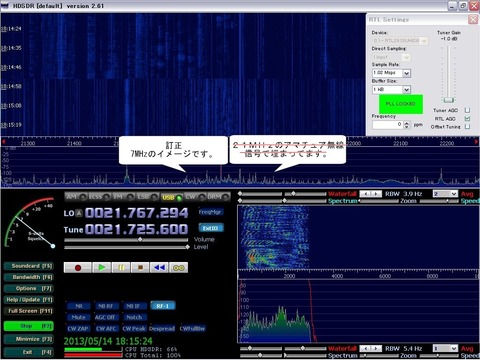Open the Options [F7] menu
480x360 pixels.
coord(28,289)
